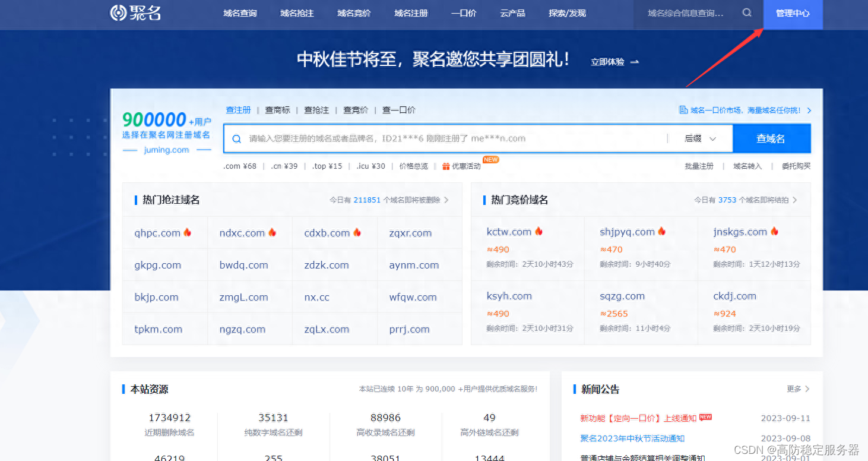Click the flame icon next to ndxc.com
This screenshot has width=868, height=461.
[x=272, y=232]
